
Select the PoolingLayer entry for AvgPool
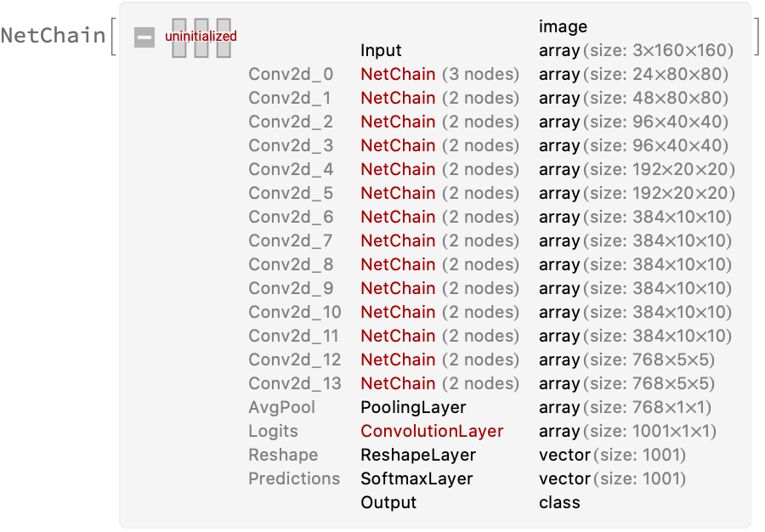pos(413,408)
